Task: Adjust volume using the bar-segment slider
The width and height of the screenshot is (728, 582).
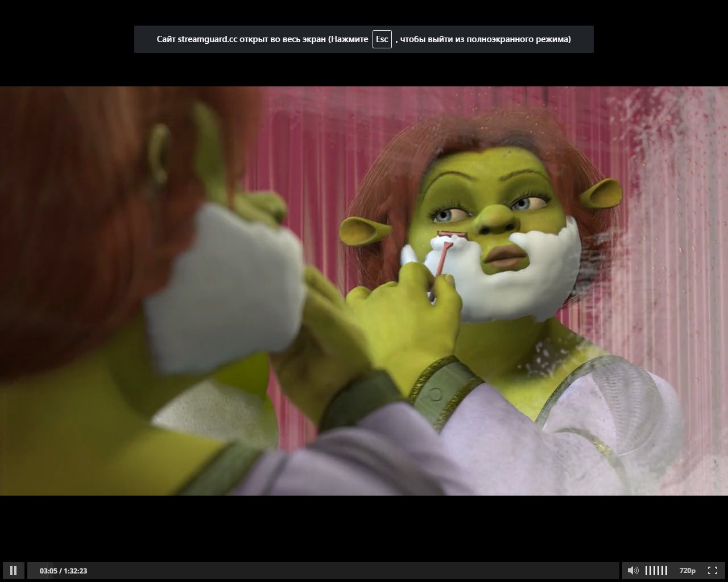Action: click(x=656, y=571)
